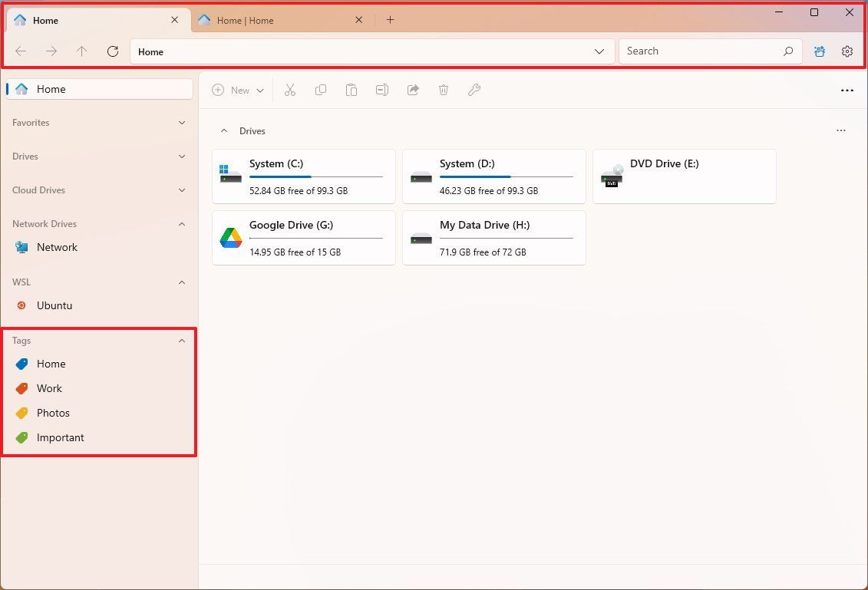Viewport: 868px width, 590px height.
Task: Refresh the current view
Action: pyautogui.click(x=113, y=51)
